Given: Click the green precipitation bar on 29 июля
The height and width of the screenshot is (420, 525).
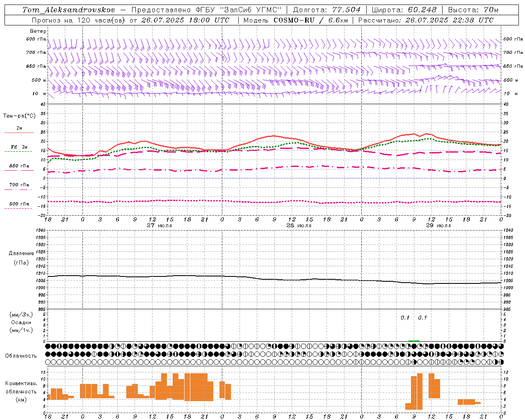Looking at the screenshot, I should [414, 340].
